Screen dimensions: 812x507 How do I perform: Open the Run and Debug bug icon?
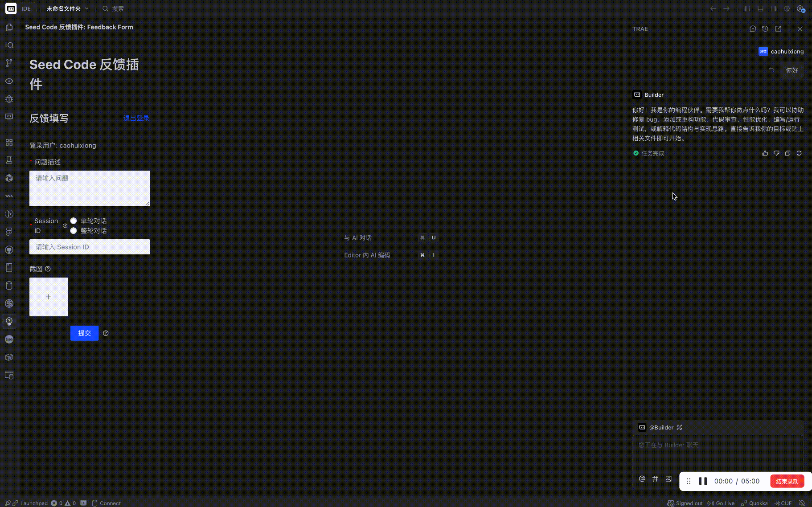tap(9, 99)
